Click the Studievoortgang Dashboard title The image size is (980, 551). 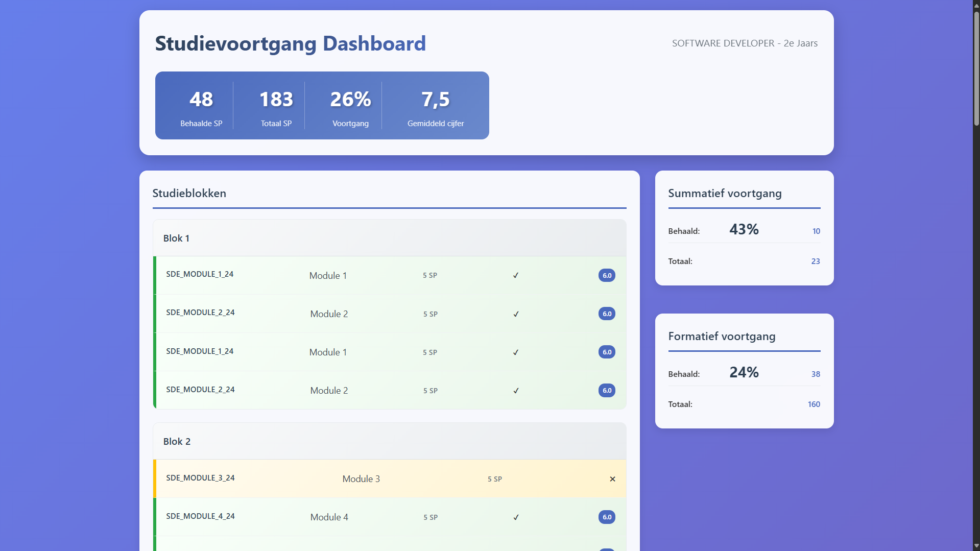point(290,43)
